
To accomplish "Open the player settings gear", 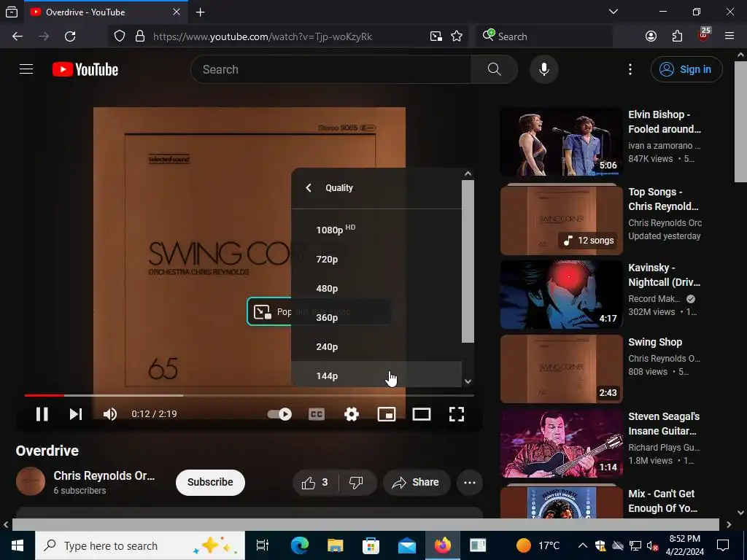I will [x=352, y=414].
